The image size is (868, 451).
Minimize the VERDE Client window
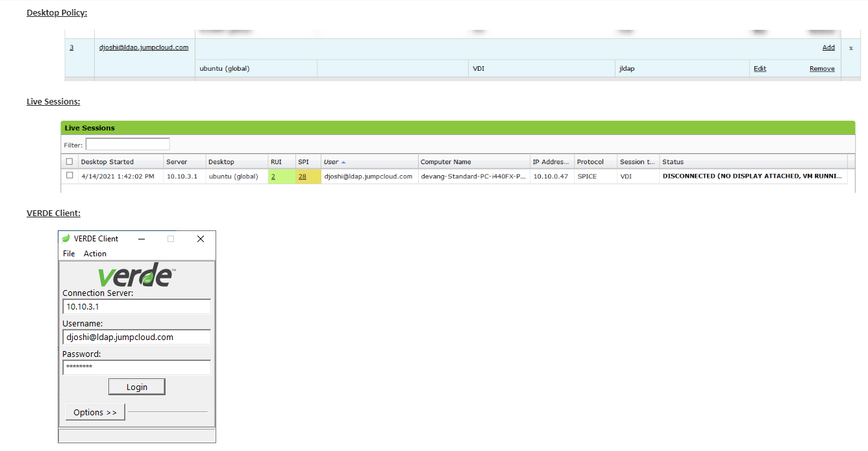(x=142, y=239)
